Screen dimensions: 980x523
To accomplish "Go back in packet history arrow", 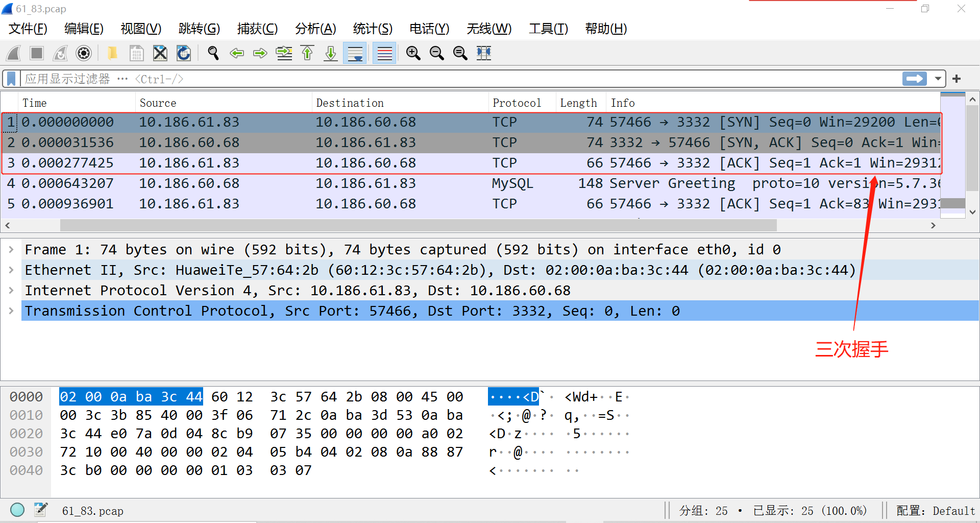I will 237,53.
